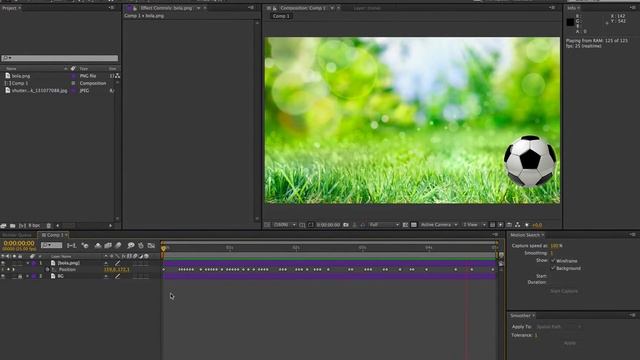Enable the Frame Blending timeline icon

[x=108, y=245]
